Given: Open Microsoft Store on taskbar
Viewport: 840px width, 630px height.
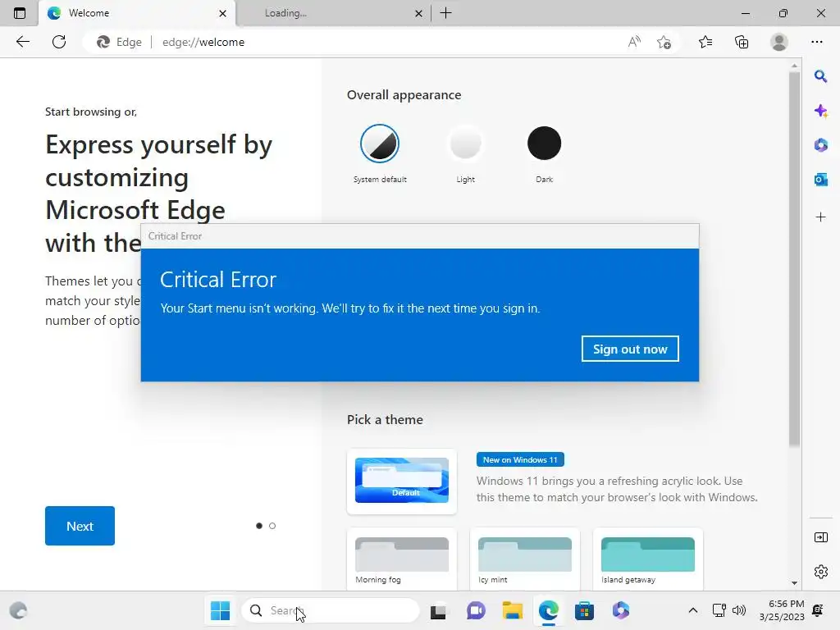Looking at the screenshot, I should [584, 610].
